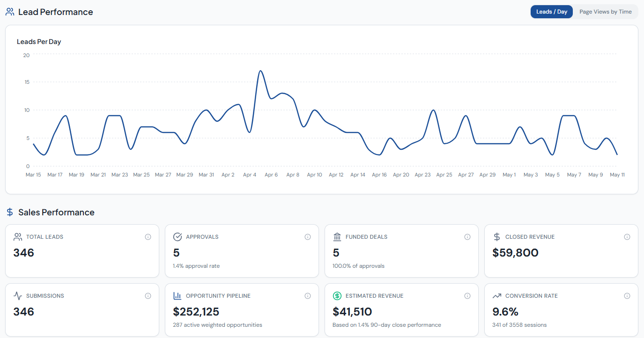This screenshot has width=644, height=338.
Task: Click the 100.0% of approvals text
Action: [x=359, y=266]
